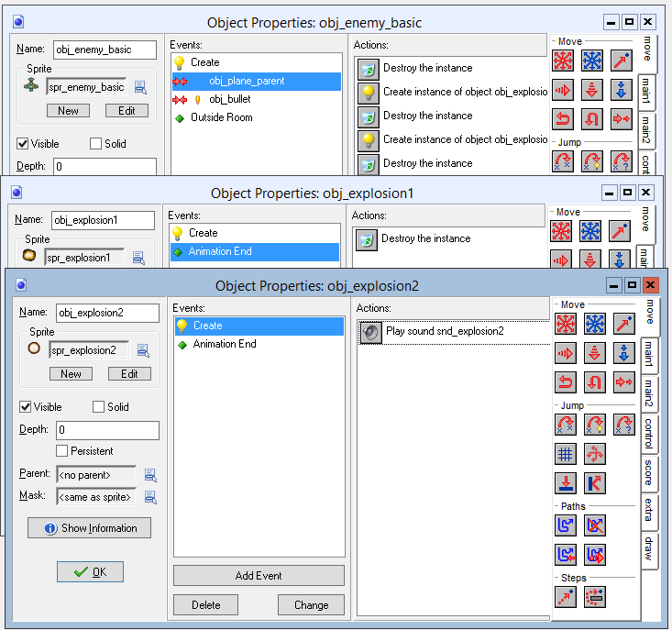This screenshot has height=630, width=672.
Task: Switch to main1 tab in obj_explosion2
Action: (649, 354)
